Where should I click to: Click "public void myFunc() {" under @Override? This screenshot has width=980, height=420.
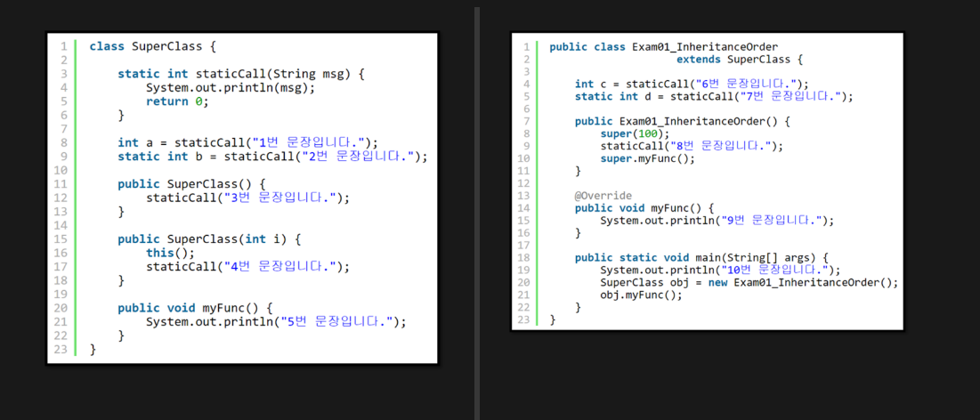[x=644, y=207]
